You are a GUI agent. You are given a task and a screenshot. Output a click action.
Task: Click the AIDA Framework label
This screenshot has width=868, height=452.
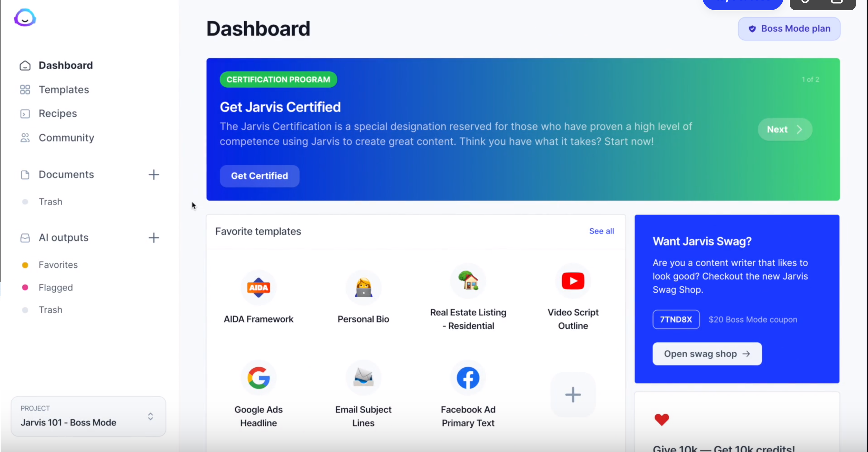(258, 319)
